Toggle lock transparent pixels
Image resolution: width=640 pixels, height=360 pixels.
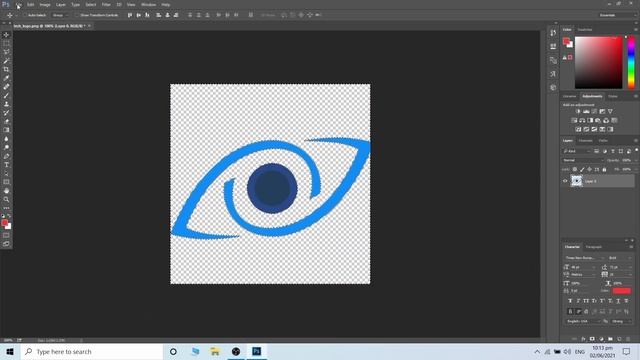575,169
